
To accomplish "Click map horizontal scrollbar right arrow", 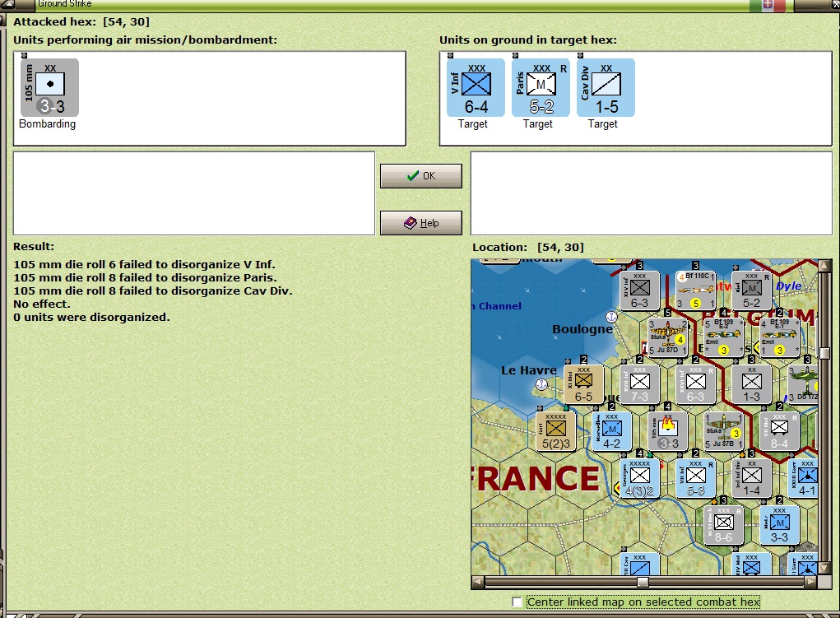I will pyautogui.click(x=811, y=582).
